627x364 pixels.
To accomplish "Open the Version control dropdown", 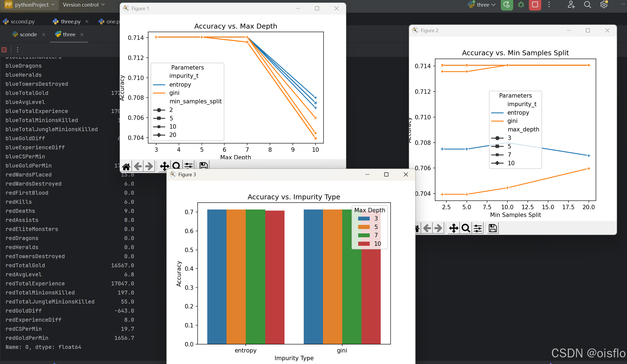I will 84,5.
